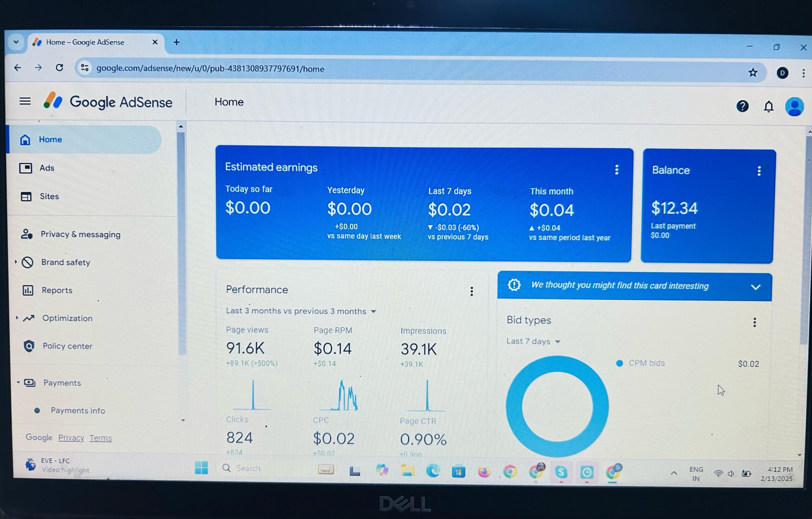Screen dimensions: 812x519
Task: Click the Google footer text
Action: pos(39,437)
